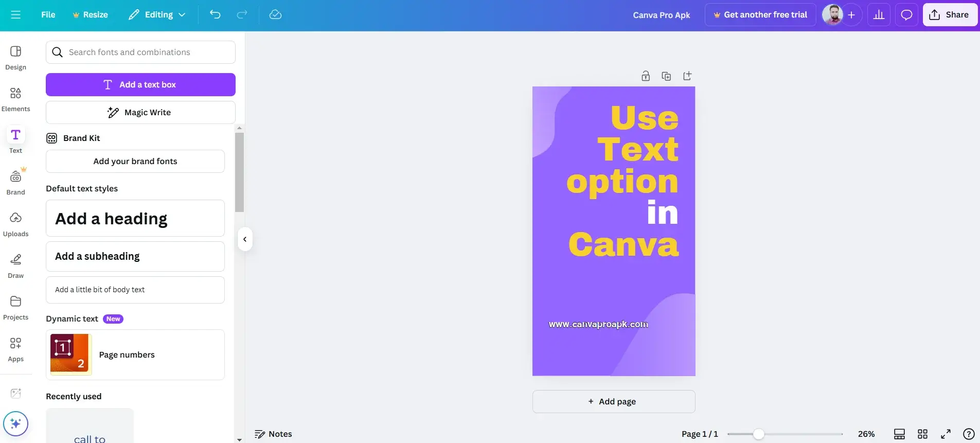Open the Apps tab
Image resolution: width=980 pixels, height=443 pixels.
coord(16,349)
